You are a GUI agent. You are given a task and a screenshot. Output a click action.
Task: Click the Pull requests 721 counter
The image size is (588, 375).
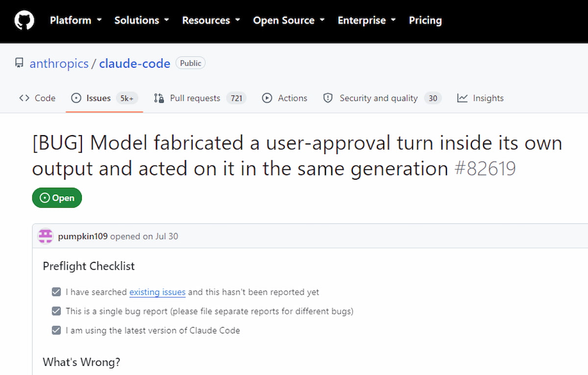236,98
